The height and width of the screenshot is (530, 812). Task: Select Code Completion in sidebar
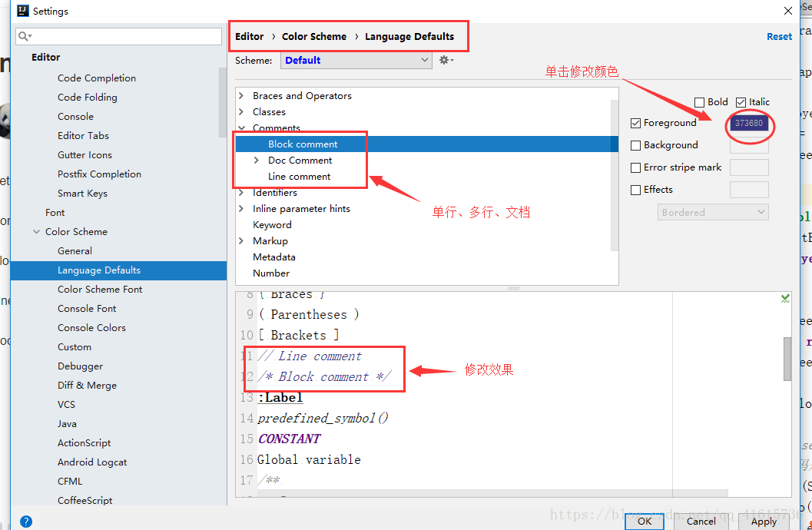(97, 78)
